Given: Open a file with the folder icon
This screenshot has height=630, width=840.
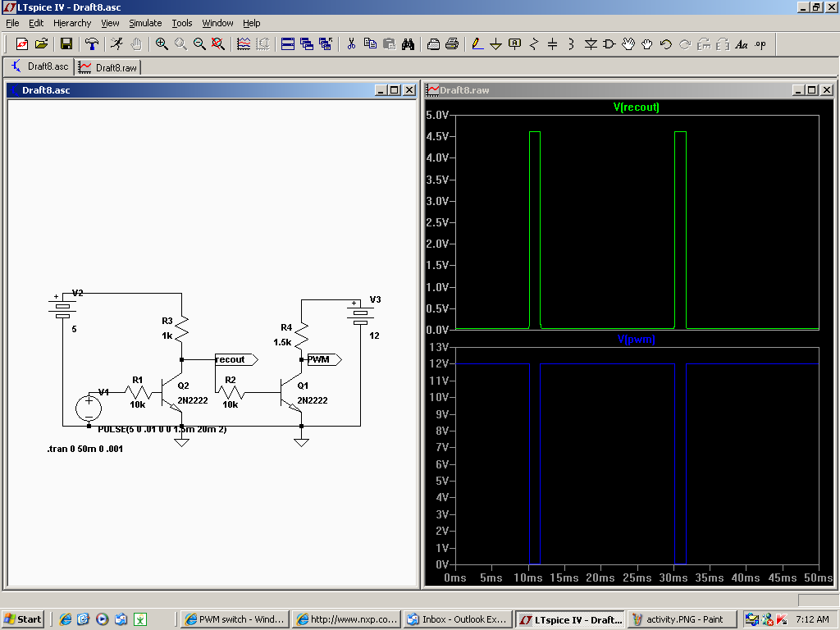Looking at the screenshot, I should (41, 44).
